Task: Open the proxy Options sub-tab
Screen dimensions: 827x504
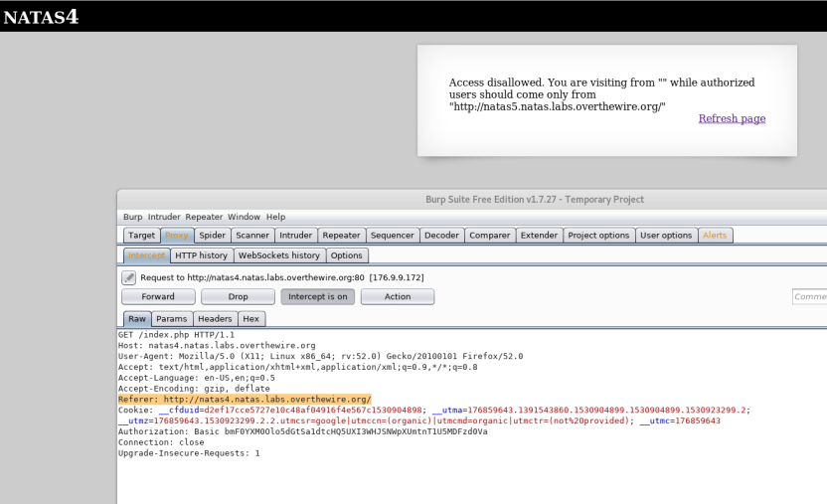Action: [x=347, y=255]
